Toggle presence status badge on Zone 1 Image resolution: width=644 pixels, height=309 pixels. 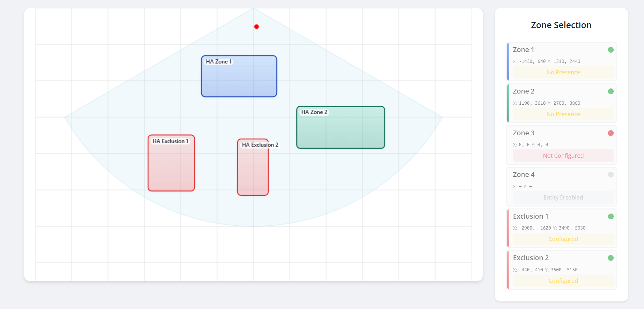coord(563,72)
